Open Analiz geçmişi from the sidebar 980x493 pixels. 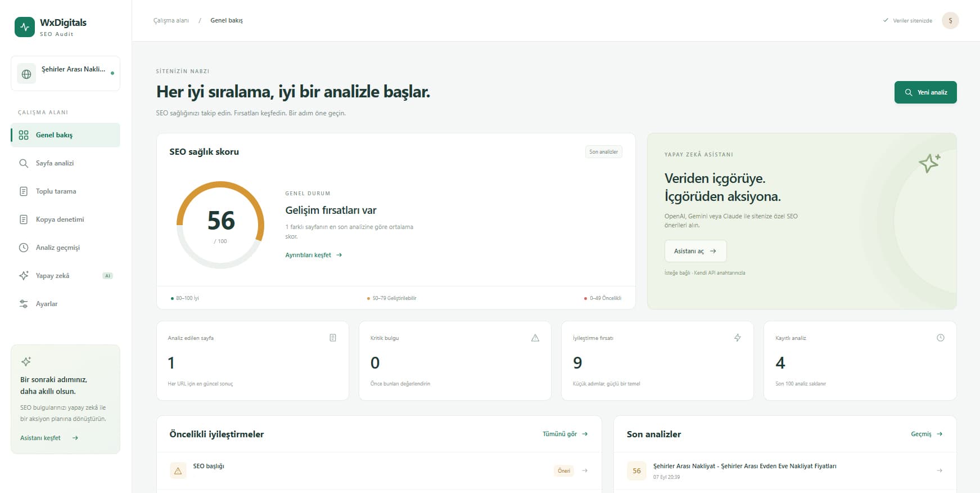click(65, 248)
